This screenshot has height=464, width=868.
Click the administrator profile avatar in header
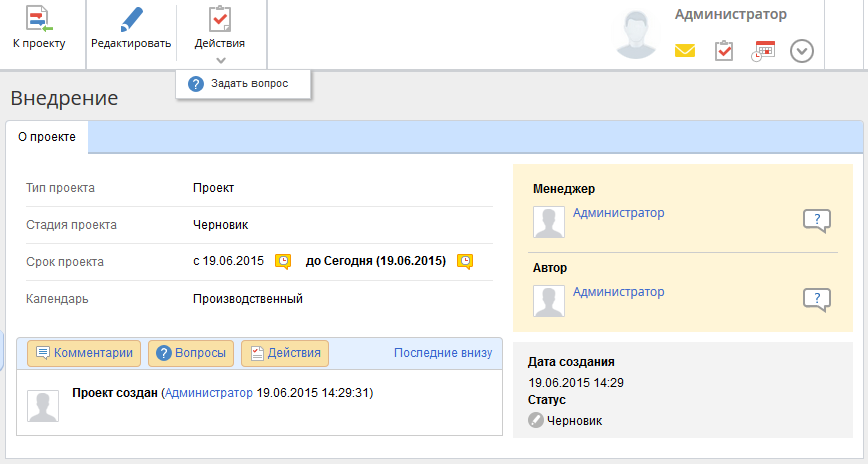click(x=639, y=36)
